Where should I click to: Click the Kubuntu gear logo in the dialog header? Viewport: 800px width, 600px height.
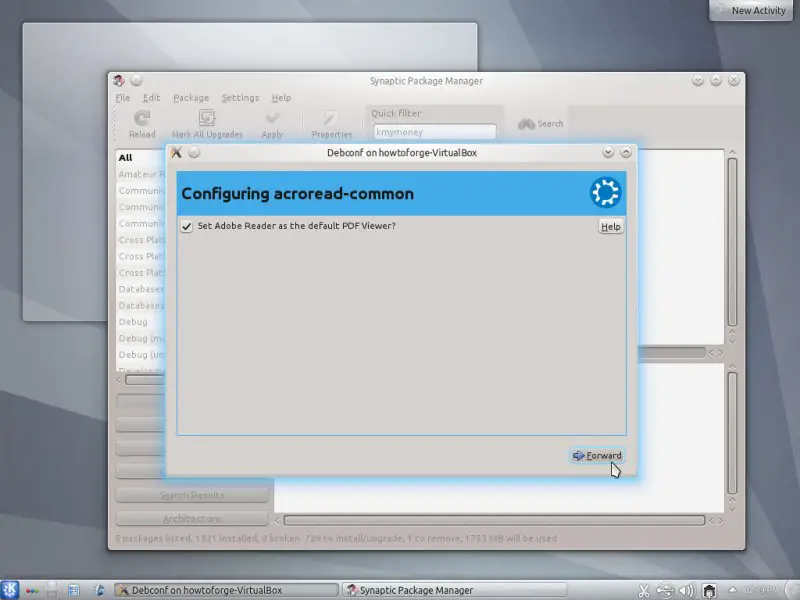[x=606, y=192]
